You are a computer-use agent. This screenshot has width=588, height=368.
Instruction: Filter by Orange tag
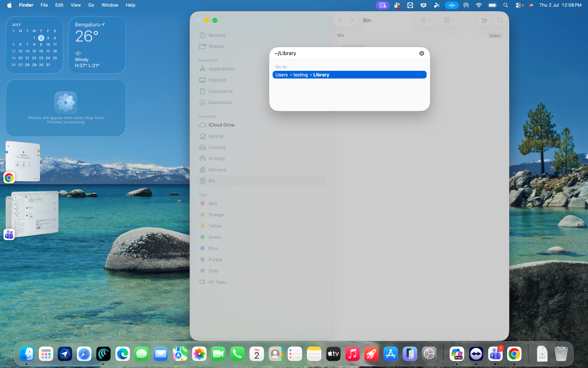(261, 215)
